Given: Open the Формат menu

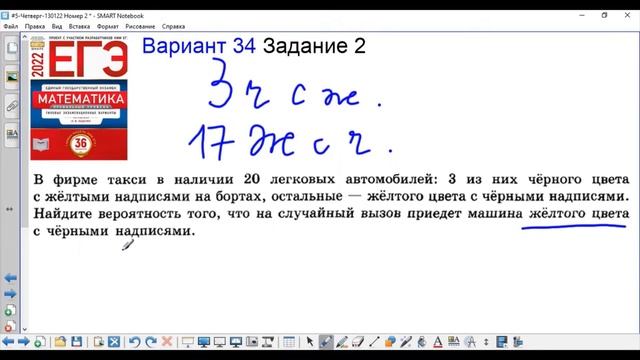Looking at the screenshot, I should point(107,27).
